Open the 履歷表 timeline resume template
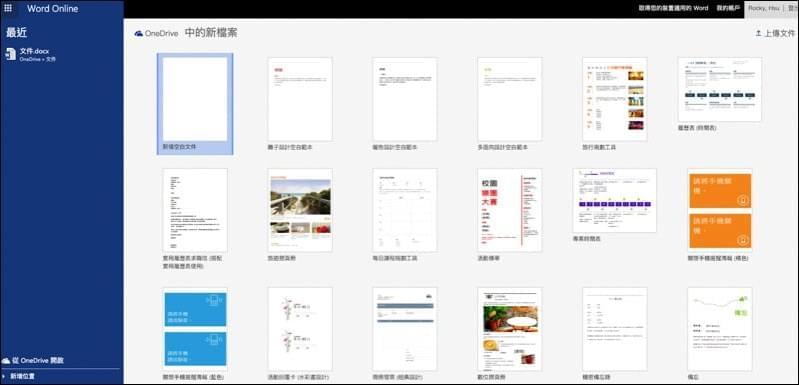The height and width of the screenshot is (385, 799). coord(720,89)
